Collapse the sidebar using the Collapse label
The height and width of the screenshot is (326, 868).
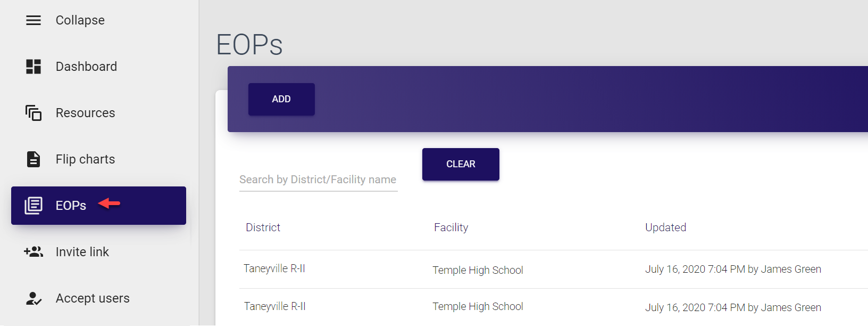(x=80, y=20)
